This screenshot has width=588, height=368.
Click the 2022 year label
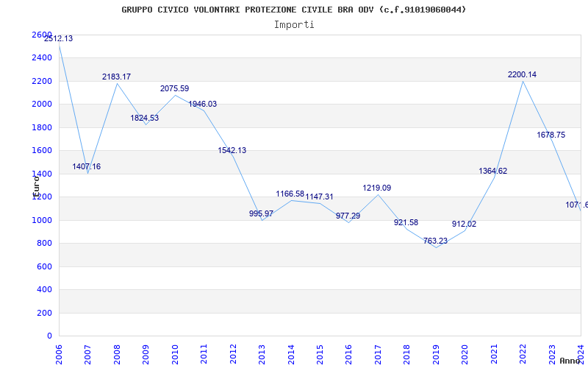523,355
